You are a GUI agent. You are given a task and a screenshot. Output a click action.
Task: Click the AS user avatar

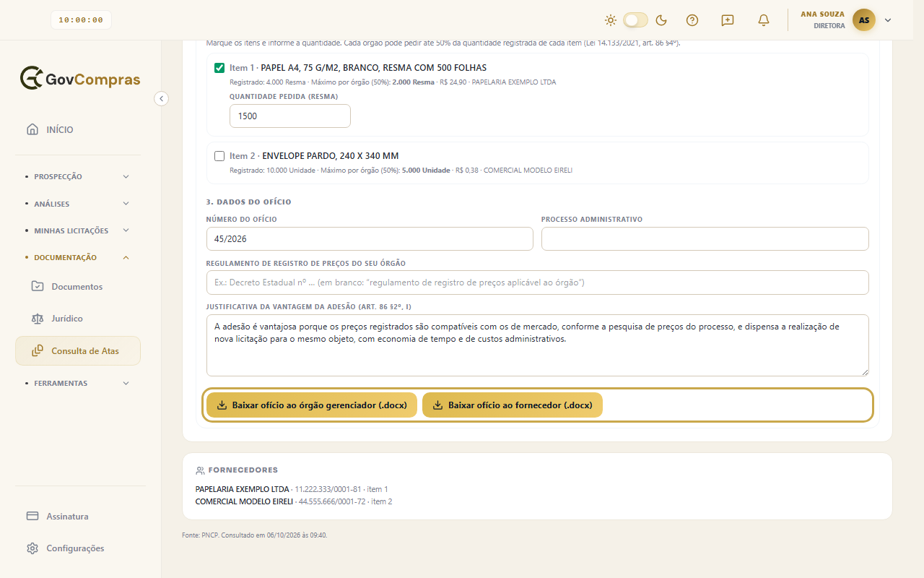864,20
